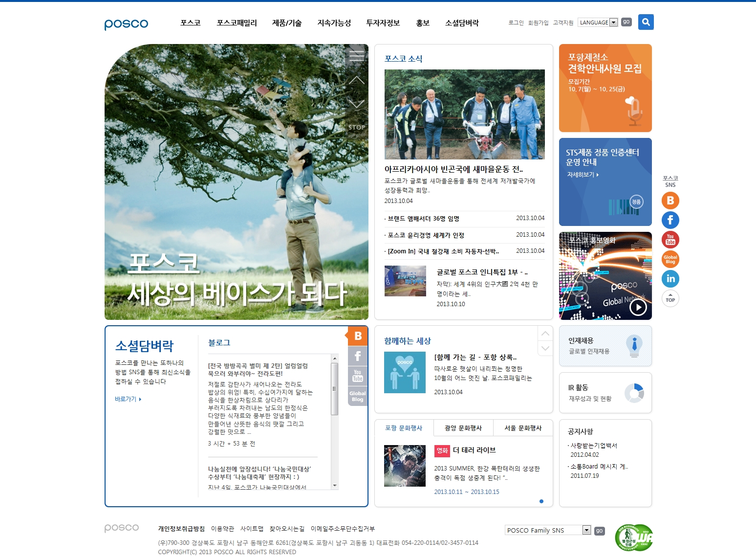The width and height of the screenshot is (756, 560).
Task: Click the 고객지원 link
Action: coord(563,22)
